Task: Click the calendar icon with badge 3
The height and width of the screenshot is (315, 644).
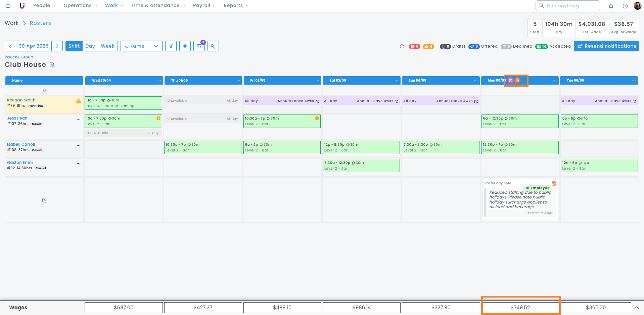Action: pos(199,46)
